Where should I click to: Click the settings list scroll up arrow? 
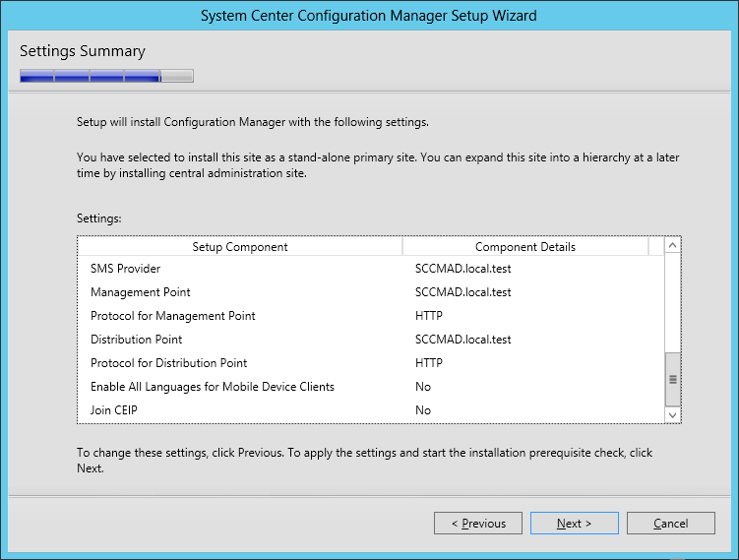click(672, 245)
